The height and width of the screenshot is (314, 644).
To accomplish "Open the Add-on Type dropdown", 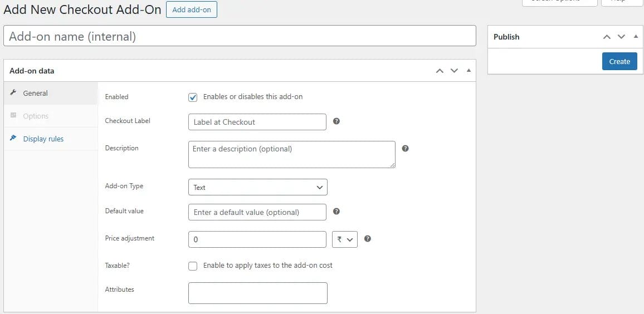I will [257, 187].
